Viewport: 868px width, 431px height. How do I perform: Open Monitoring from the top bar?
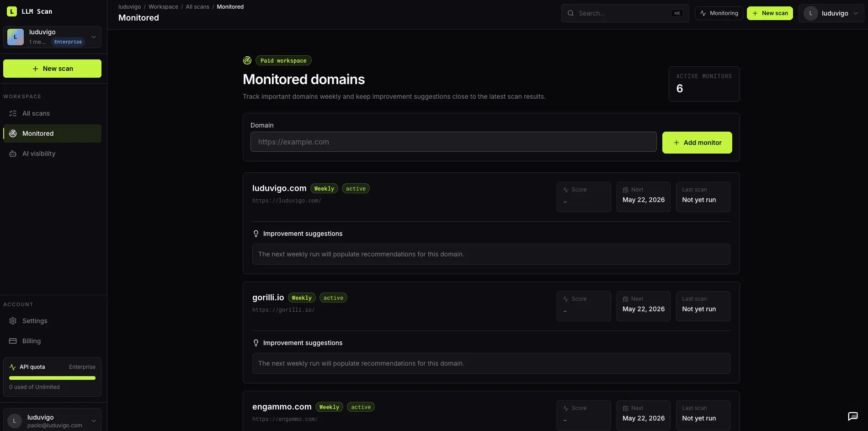click(719, 13)
